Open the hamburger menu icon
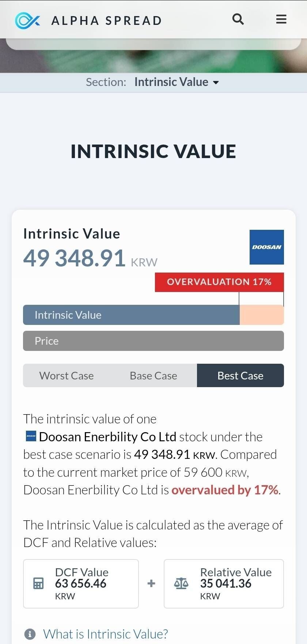Image resolution: width=307 pixels, height=644 pixels. 281,19
